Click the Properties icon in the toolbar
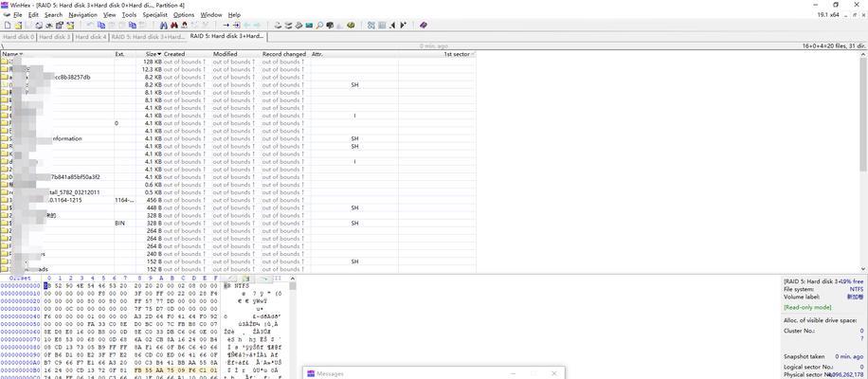Viewport: 868px width, 379px height. [x=60, y=25]
